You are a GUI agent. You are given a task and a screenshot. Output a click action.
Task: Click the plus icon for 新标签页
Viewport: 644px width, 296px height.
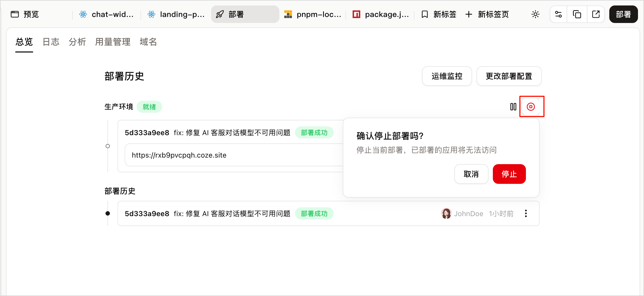[x=469, y=14]
